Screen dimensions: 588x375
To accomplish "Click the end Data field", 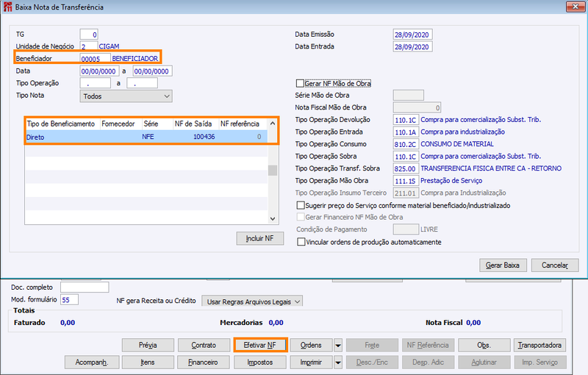I will 153,71.
